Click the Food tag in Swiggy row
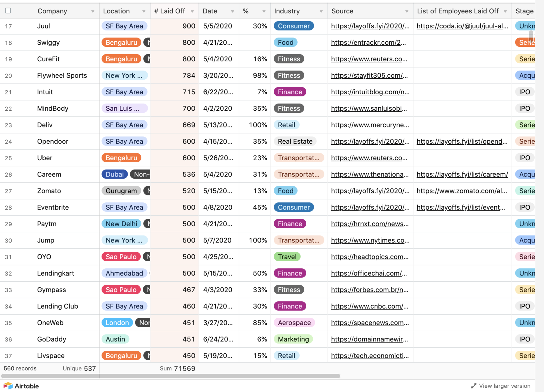Image resolution: width=544 pixels, height=392 pixels. [285, 43]
